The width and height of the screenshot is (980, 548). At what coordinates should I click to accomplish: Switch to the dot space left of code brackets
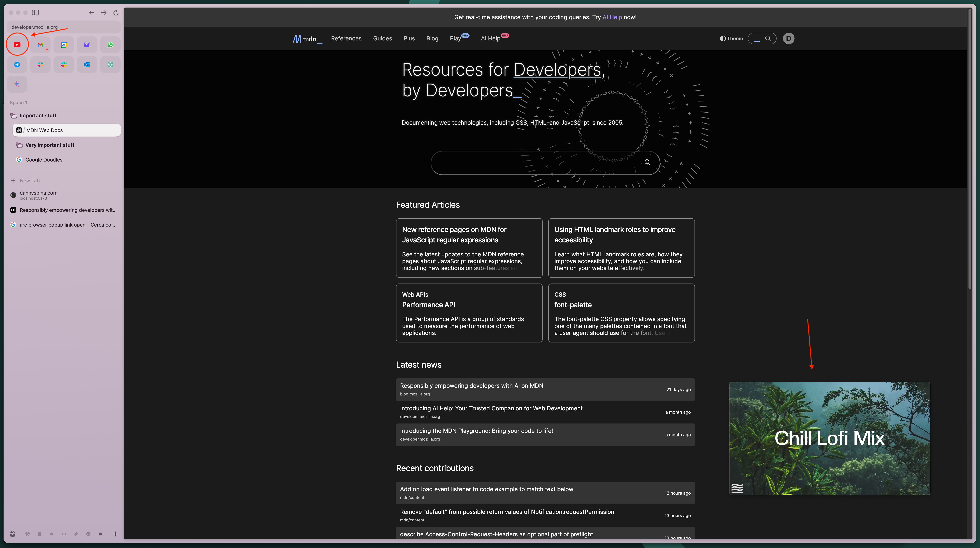52,534
